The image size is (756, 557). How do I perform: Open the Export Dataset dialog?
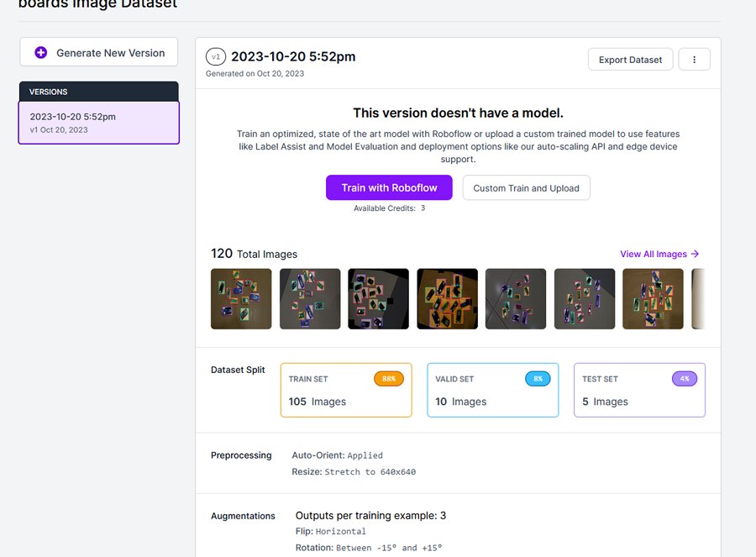pyautogui.click(x=630, y=59)
